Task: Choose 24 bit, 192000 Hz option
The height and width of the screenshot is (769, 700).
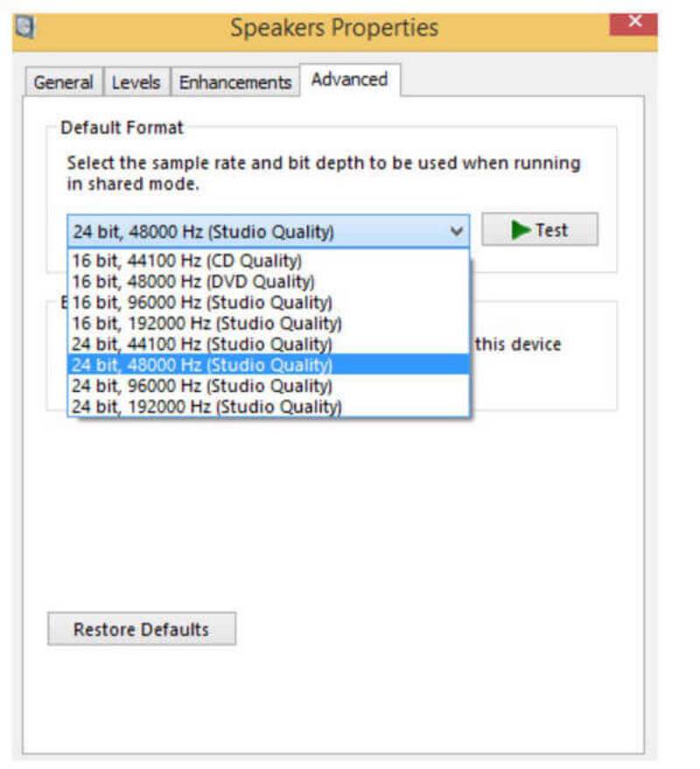Action: coord(206,407)
